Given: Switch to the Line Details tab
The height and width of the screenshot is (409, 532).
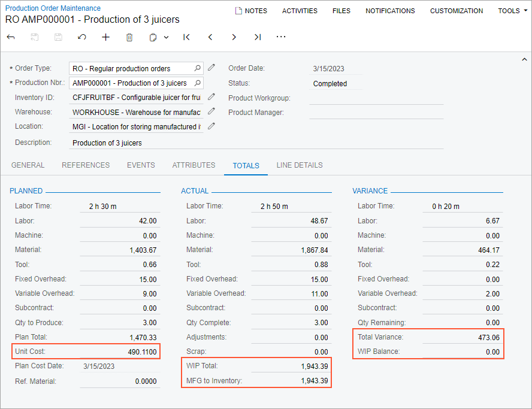Looking at the screenshot, I should 299,165.
